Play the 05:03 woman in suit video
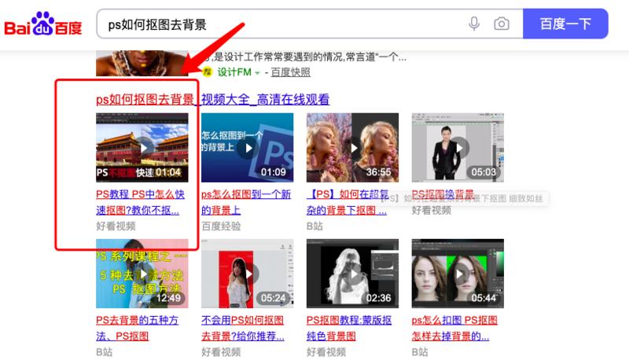Screen dimensions: 629x364 tap(458, 147)
